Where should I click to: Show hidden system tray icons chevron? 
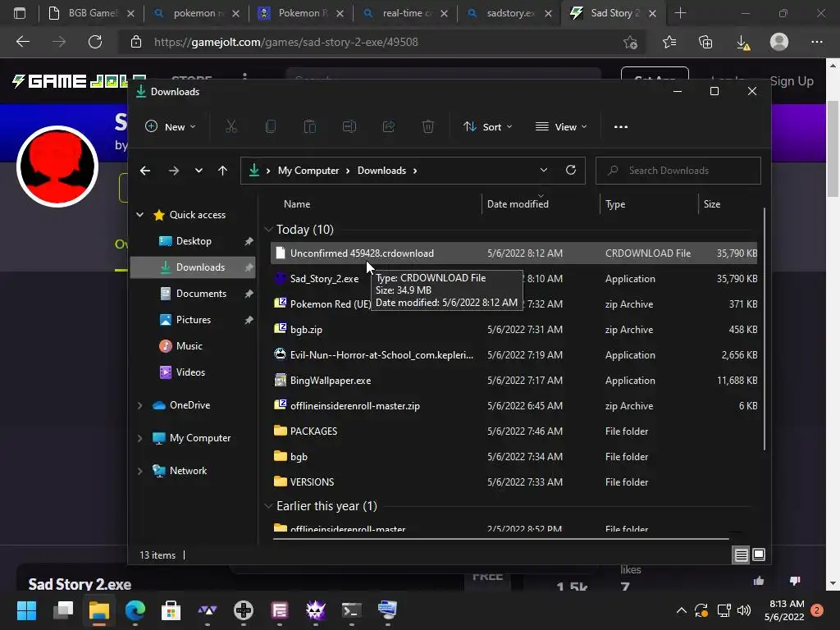(x=682, y=610)
